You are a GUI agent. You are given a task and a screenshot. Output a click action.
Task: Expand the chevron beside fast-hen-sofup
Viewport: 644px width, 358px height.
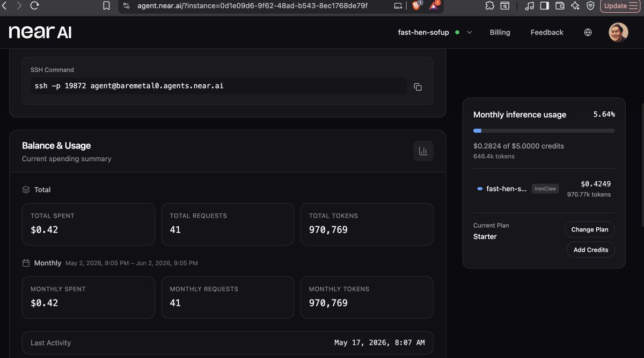470,32
